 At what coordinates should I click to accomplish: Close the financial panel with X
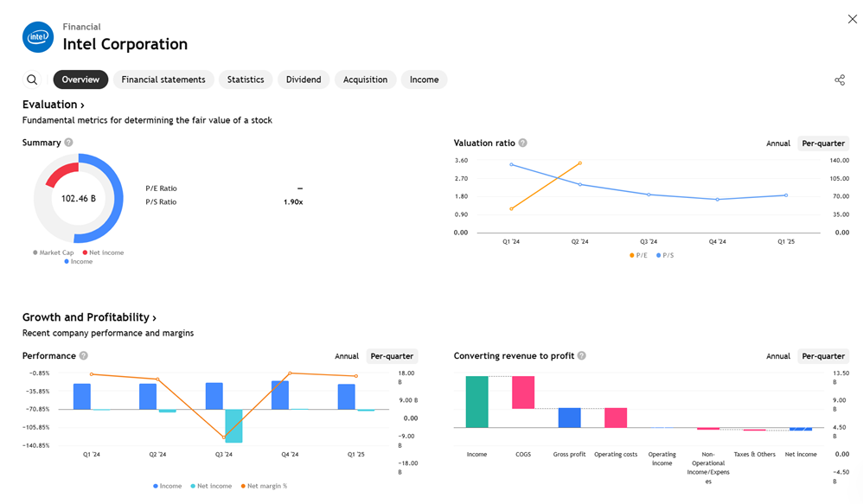852,19
